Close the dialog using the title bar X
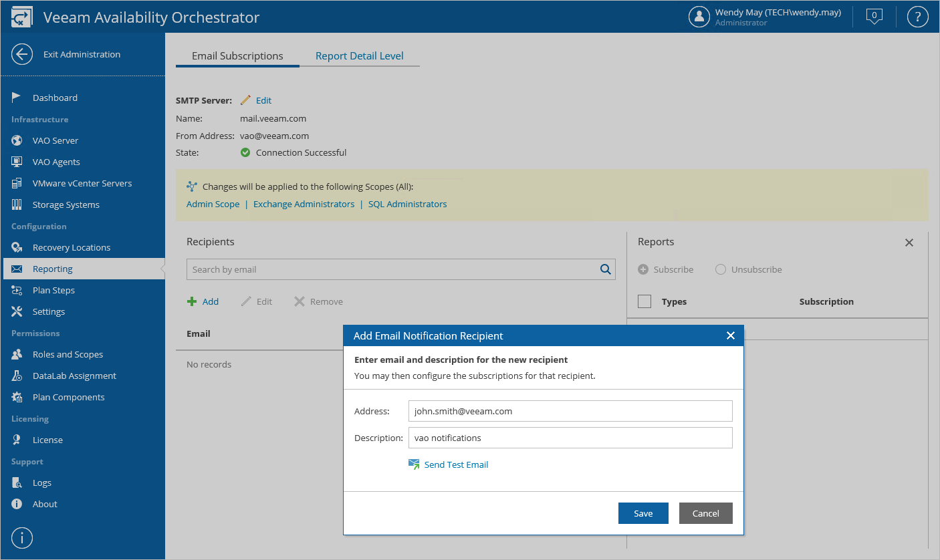The width and height of the screenshot is (940, 560). (x=730, y=335)
